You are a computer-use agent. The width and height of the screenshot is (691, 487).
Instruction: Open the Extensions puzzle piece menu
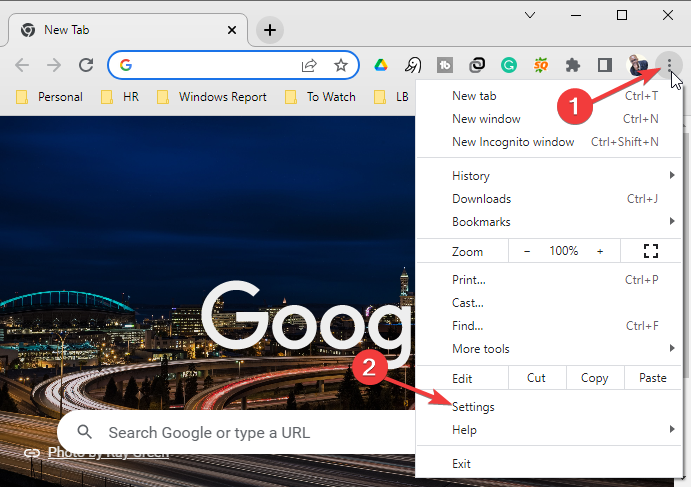[x=572, y=66]
